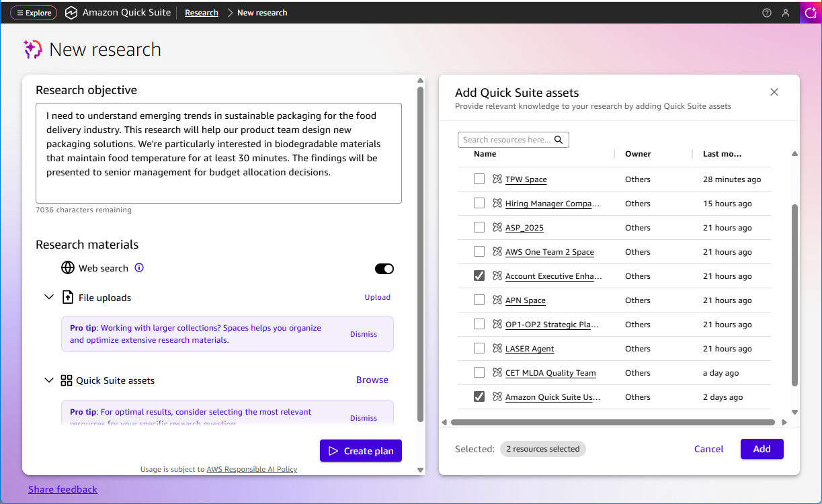
Task: Click the New research sparkle head icon
Action: pyautogui.click(x=33, y=49)
